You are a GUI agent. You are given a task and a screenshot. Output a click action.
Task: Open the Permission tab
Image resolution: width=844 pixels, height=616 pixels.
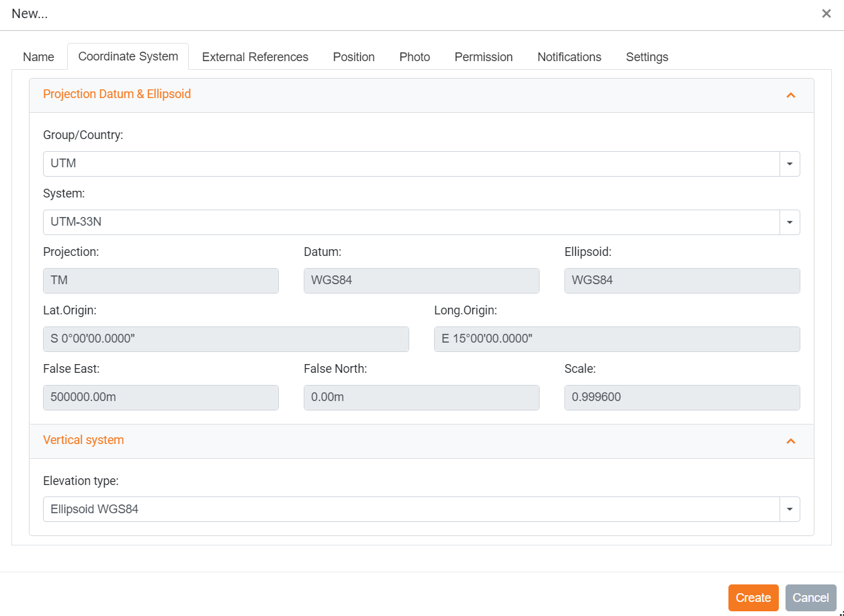pyautogui.click(x=483, y=57)
